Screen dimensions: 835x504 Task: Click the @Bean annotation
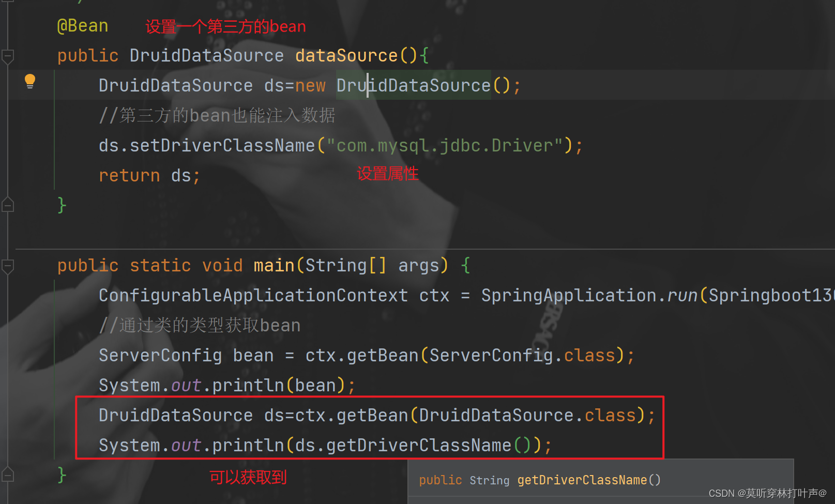[83, 26]
